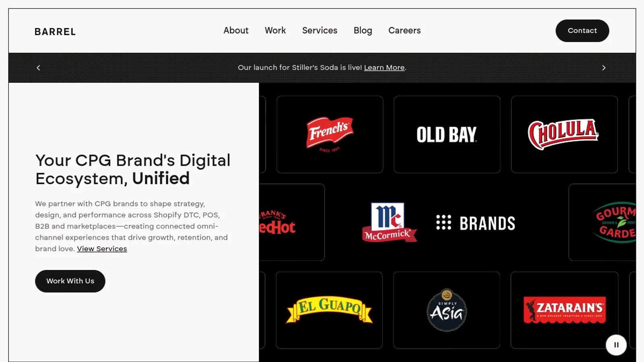
Task: Open the View Services link
Action: pyautogui.click(x=102, y=249)
